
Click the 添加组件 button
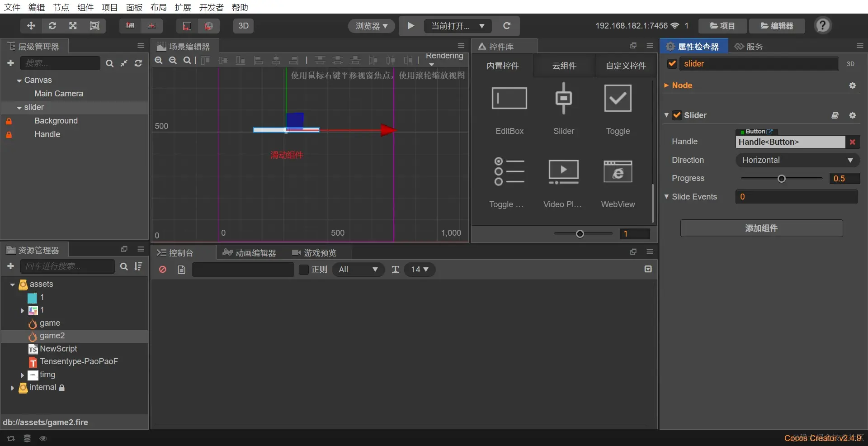coord(762,228)
